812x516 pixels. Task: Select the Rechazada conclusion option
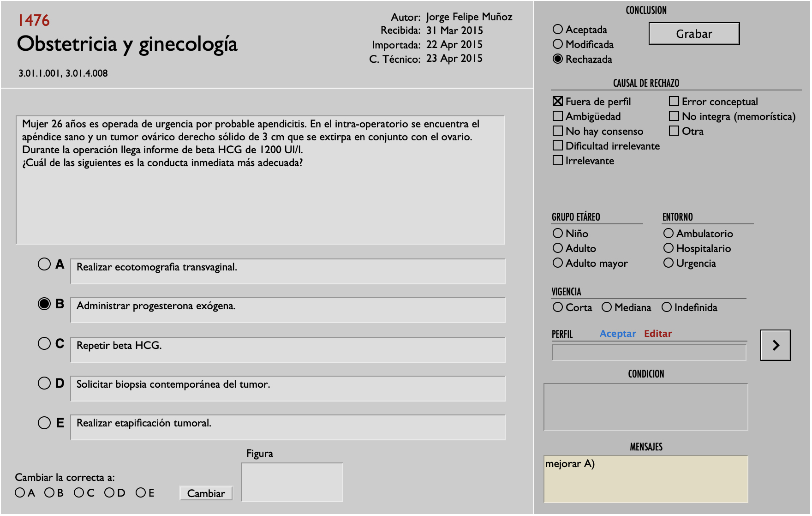(x=557, y=59)
